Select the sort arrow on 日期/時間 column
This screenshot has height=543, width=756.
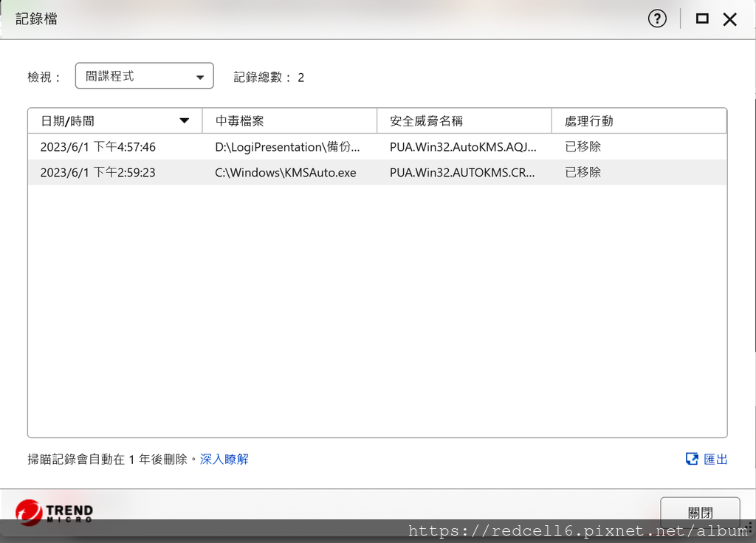[x=185, y=120]
